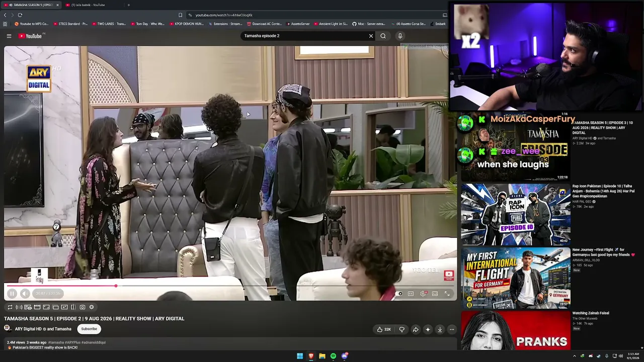The height and width of the screenshot is (362, 644).
Task: Open the HAR PAL GEO channel name
Action: click(x=582, y=202)
